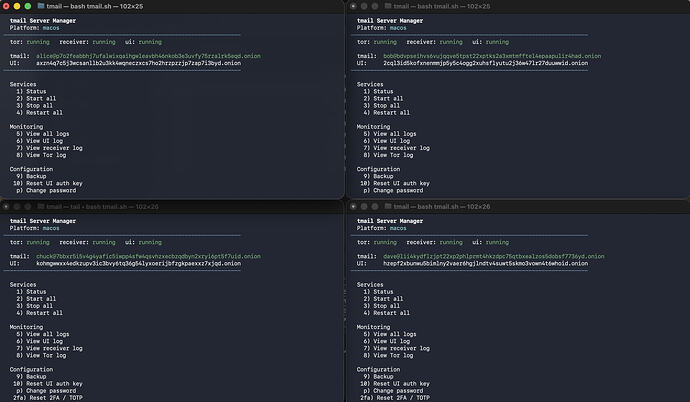
Task: Click '4) Restart all' in dave window
Action: [x=387, y=313]
